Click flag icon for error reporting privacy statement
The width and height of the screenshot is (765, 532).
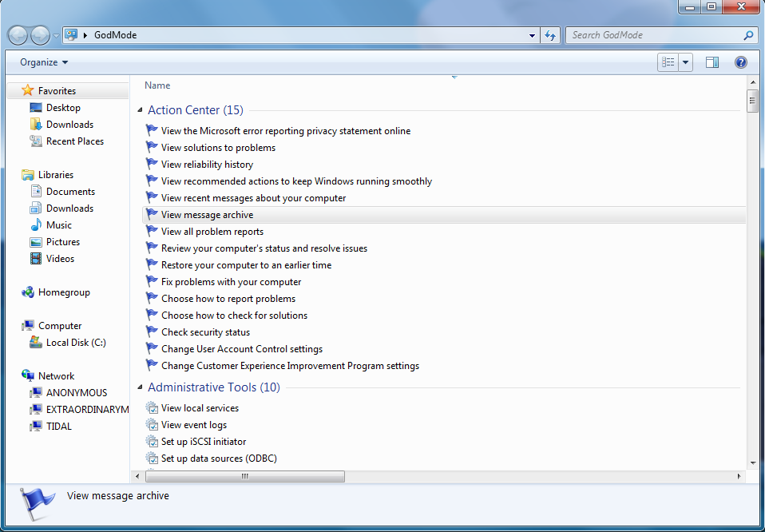tap(152, 130)
